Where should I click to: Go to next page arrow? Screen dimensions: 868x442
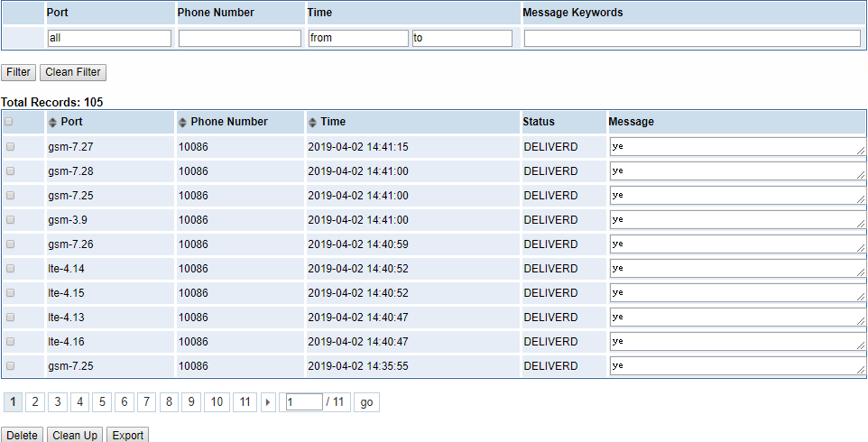268,402
